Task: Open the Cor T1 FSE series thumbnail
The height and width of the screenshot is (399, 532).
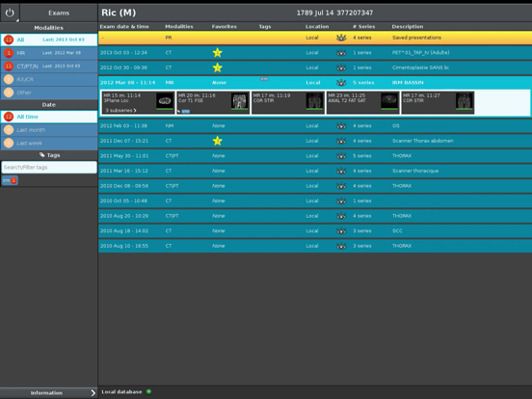Action: 213,102
